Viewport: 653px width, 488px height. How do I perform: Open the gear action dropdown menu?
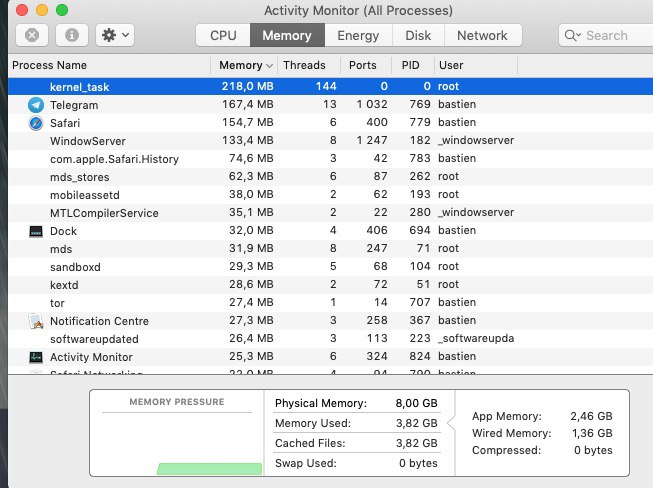115,35
